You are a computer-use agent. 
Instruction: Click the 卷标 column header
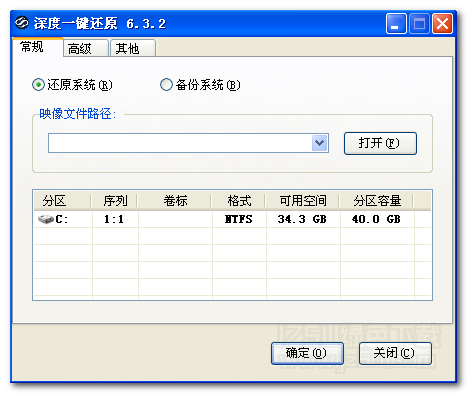tap(175, 201)
